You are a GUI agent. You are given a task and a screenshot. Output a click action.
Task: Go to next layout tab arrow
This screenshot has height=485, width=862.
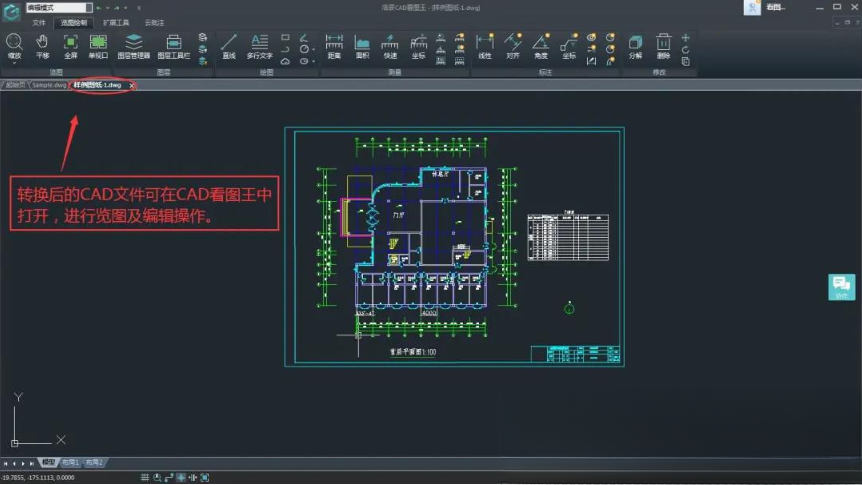point(23,464)
